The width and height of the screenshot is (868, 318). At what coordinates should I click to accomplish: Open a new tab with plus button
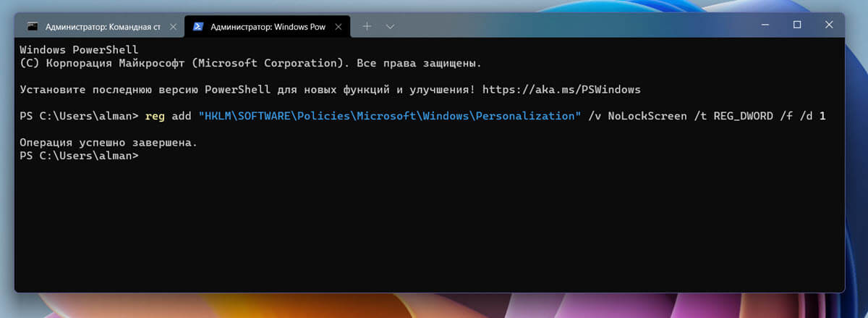coord(367,26)
